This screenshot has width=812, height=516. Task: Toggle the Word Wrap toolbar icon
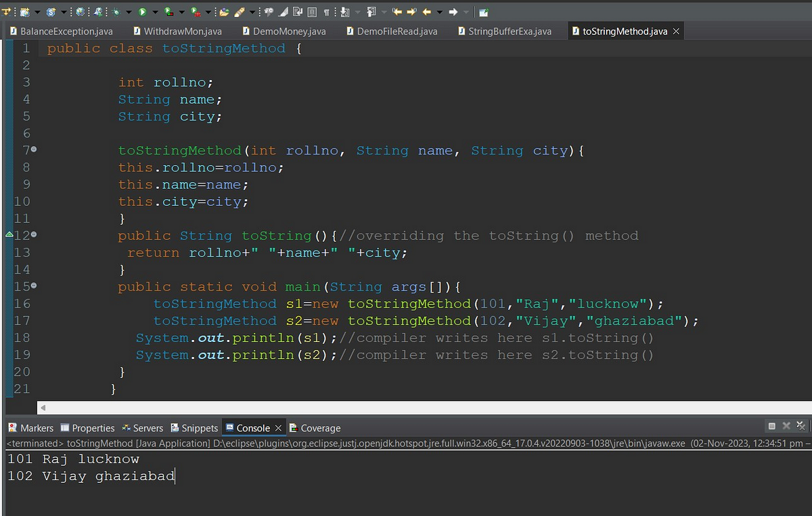[297, 12]
